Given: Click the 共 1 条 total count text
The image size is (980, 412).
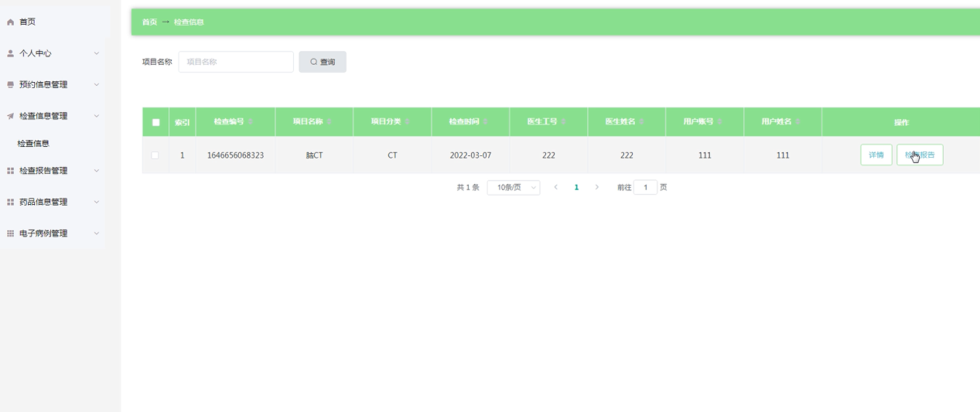Looking at the screenshot, I should tap(467, 188).
